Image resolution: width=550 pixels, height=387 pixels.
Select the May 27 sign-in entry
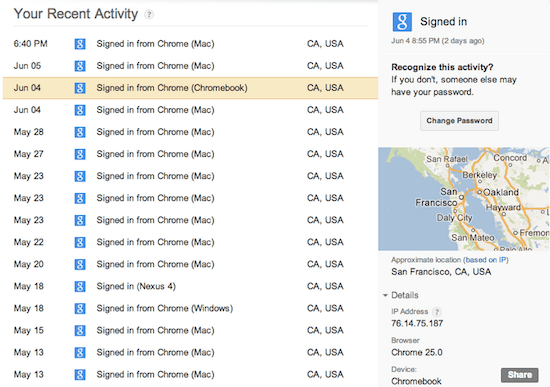(190, 154)
